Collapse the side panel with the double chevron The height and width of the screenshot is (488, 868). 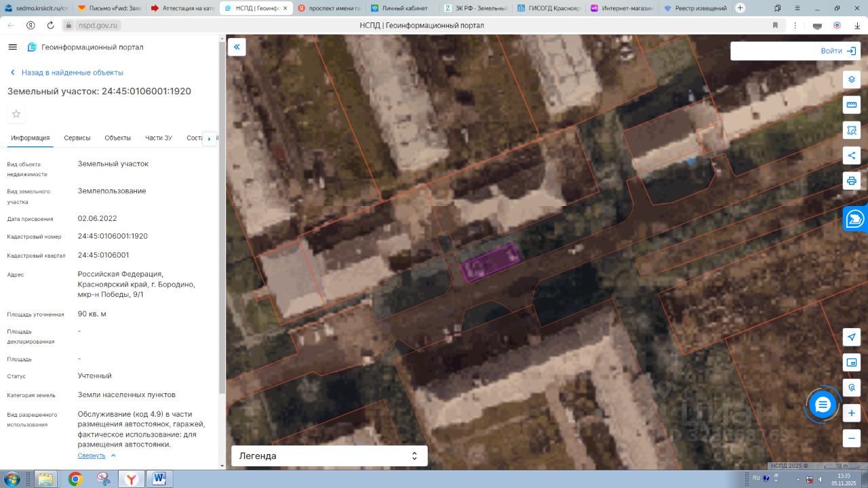coord(237,47)
